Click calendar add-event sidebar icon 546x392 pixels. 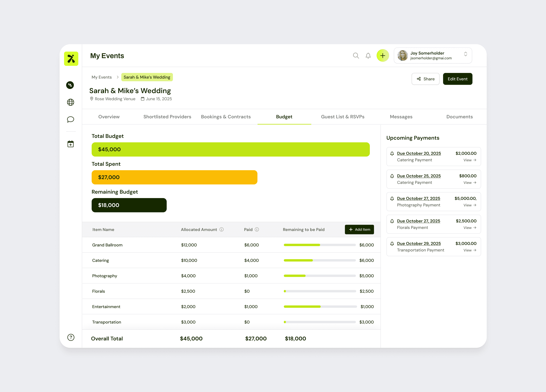tap(70, 144)
